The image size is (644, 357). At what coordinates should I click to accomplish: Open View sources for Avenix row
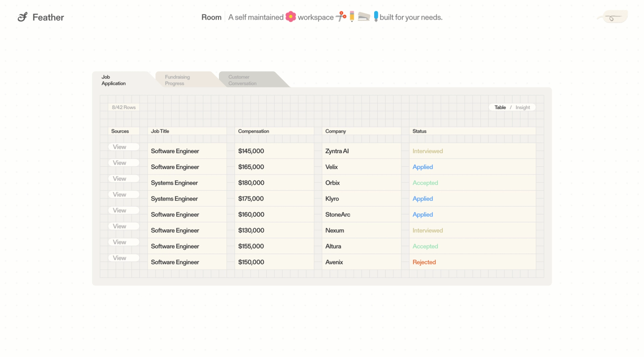(124, 258)
